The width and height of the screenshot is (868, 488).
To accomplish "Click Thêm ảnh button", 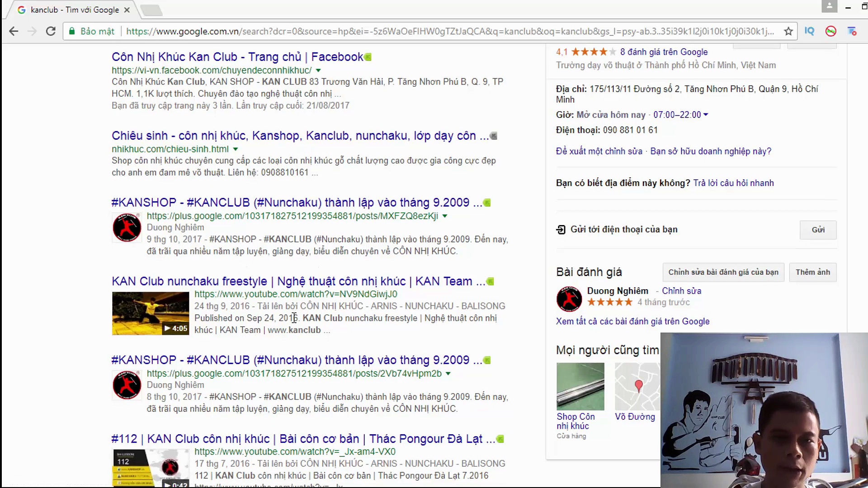I will [812, 272].
